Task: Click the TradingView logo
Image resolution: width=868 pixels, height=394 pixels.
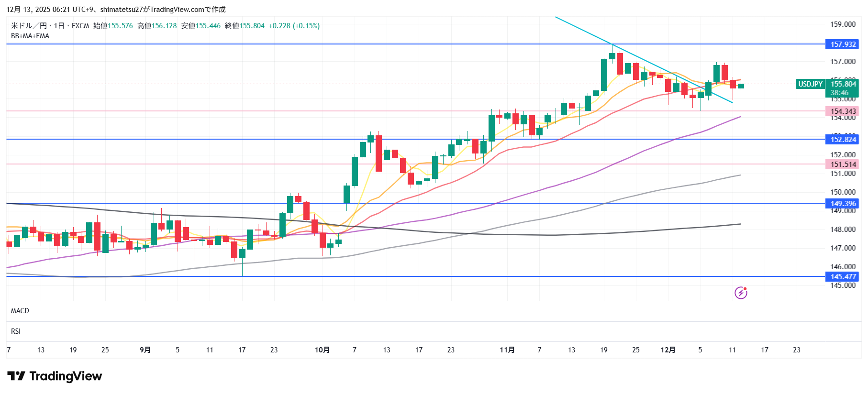Action: [x=55, y=376]
